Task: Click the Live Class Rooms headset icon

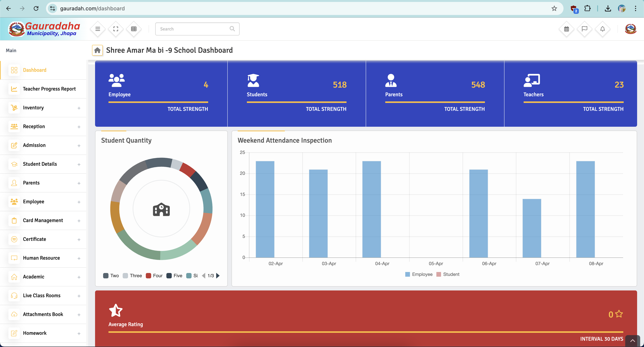Action: tap(14, 295)
